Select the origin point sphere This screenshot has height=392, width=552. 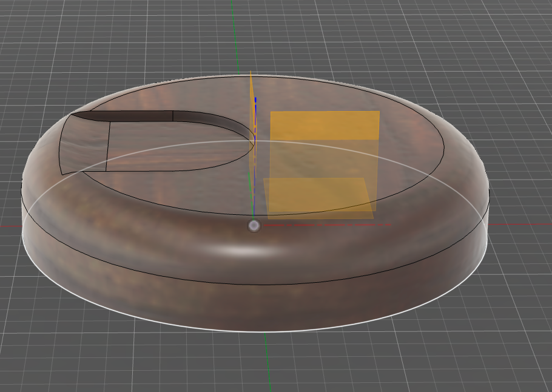click(x=254, y=226)
